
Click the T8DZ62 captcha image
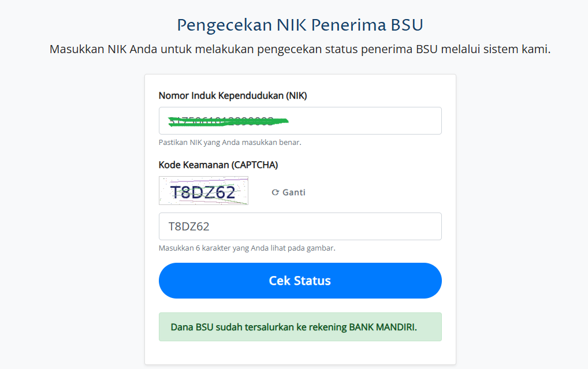click(204, 191)
